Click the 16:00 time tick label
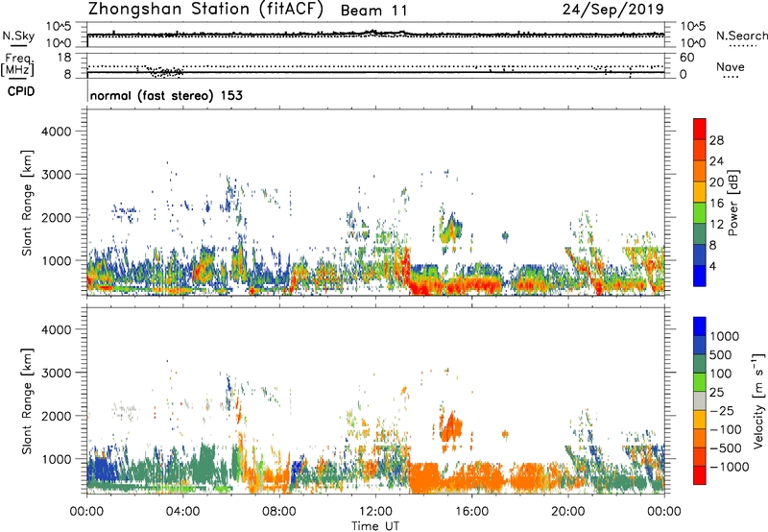This screenshot has height=532, width=768. click(x=471, y=512)
